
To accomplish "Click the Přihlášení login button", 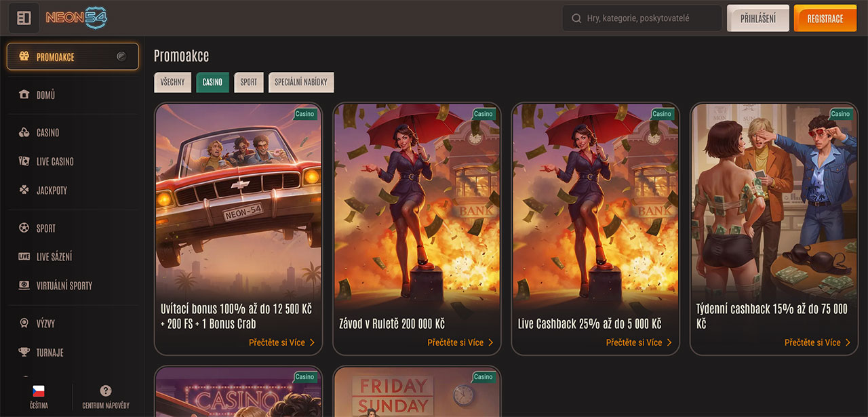I will pyautogui.click(x=758, y=18).
